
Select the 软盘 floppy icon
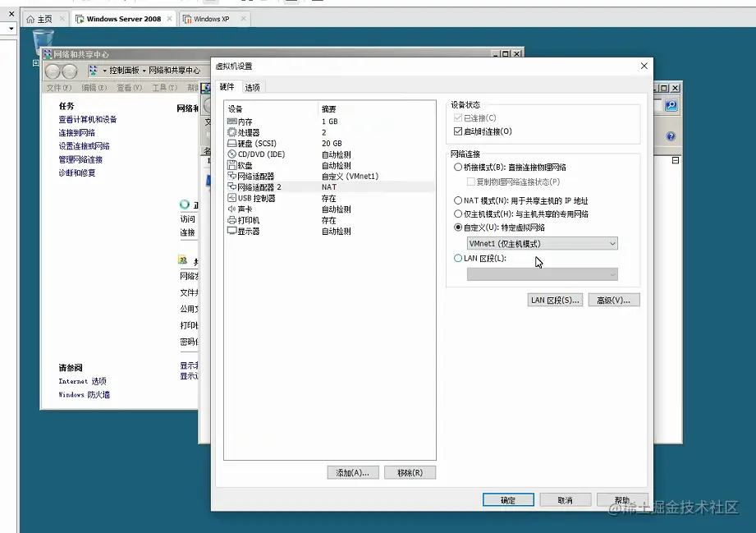[232, 165]
